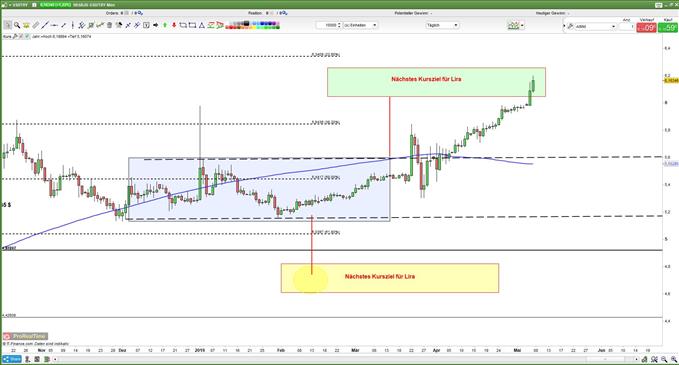Select the triangle drawing tool
The width and height of the screenshot is (679, 365).
point(201,25)
